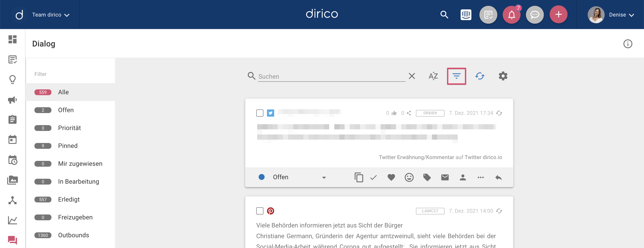Click the search magnifier in top bar
The width and height of the screenshot is (644, 248).
click(444, 15)
